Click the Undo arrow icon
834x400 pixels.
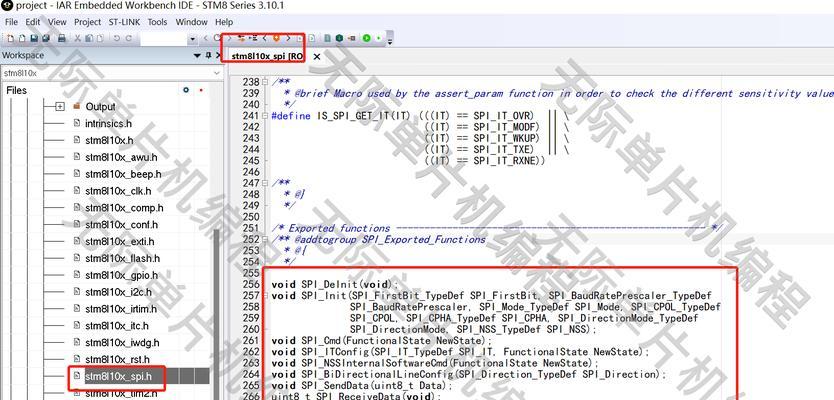pyautogui.click(x=116, y=38)
